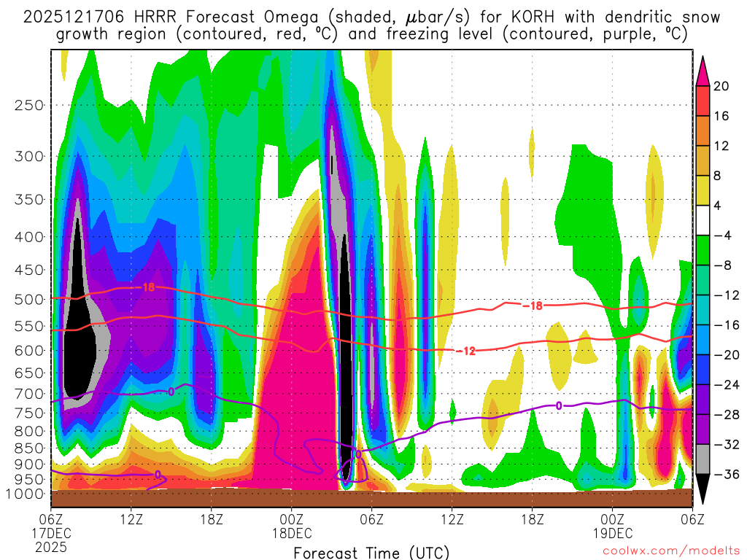Click the 650 pressure level label
747x560 pixels.
pyautogui.click(x=28, y=373)
